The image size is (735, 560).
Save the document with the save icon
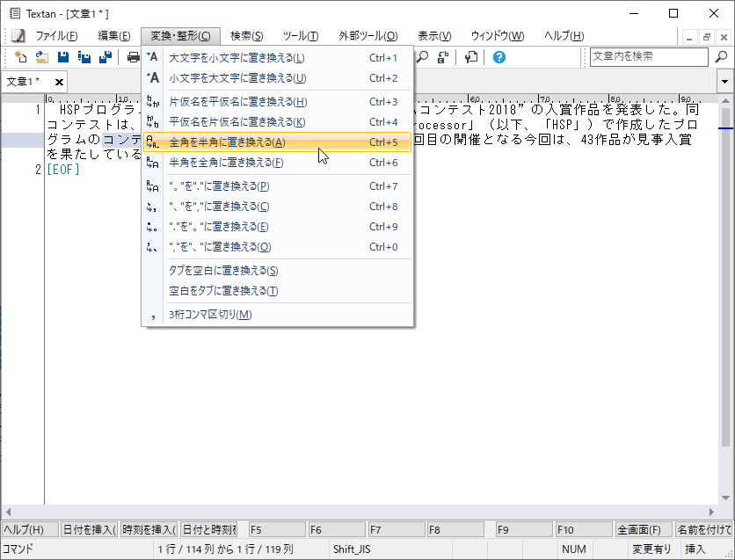[x=64, y=56]
